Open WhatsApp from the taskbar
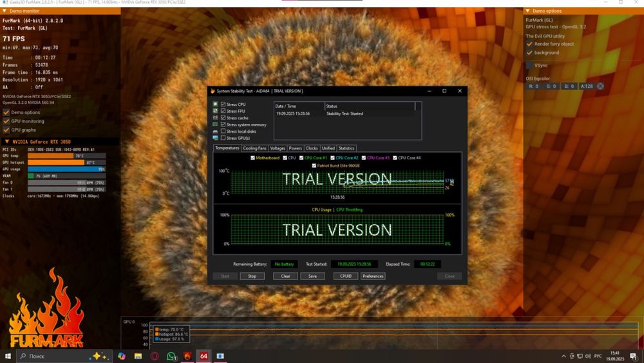Viewport: 644px width, 363px height. click(x=171, y=356)
